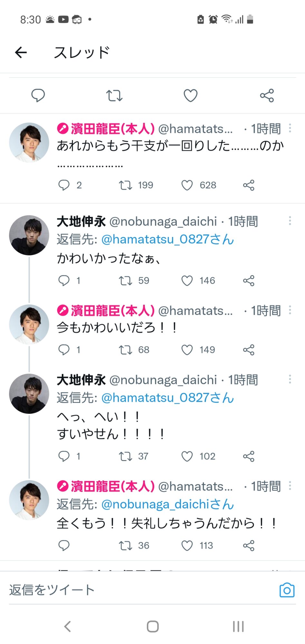305x644 pixels.
Task: Open more options for the 干支 tweet
Action: pyautogui.click(x=290, y=128)
